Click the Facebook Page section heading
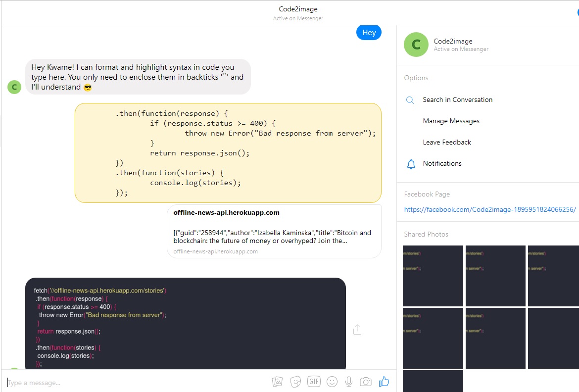This screenshot has width=579, height=392. [427, 194]
